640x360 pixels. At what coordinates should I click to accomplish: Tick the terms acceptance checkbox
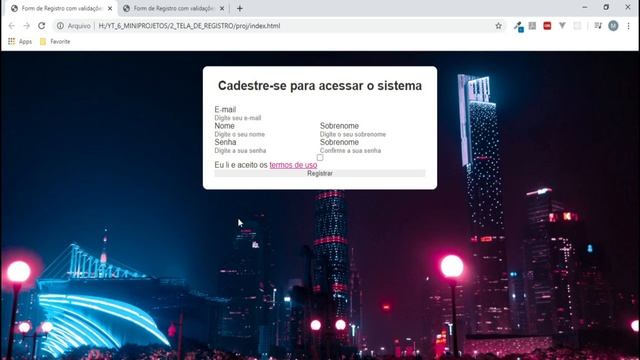[x=320, y=158]
